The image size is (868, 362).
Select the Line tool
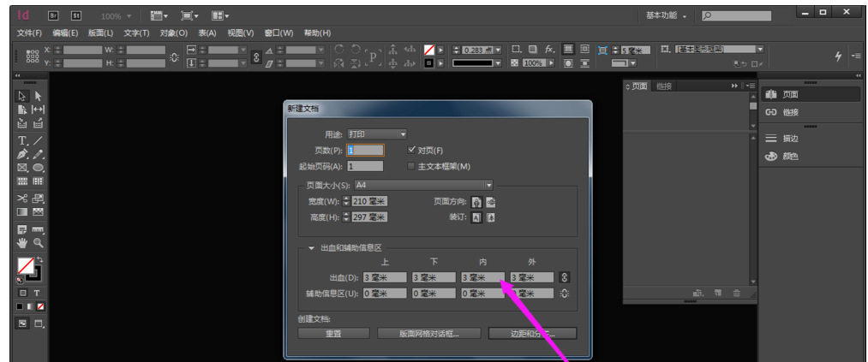(39, 140)
